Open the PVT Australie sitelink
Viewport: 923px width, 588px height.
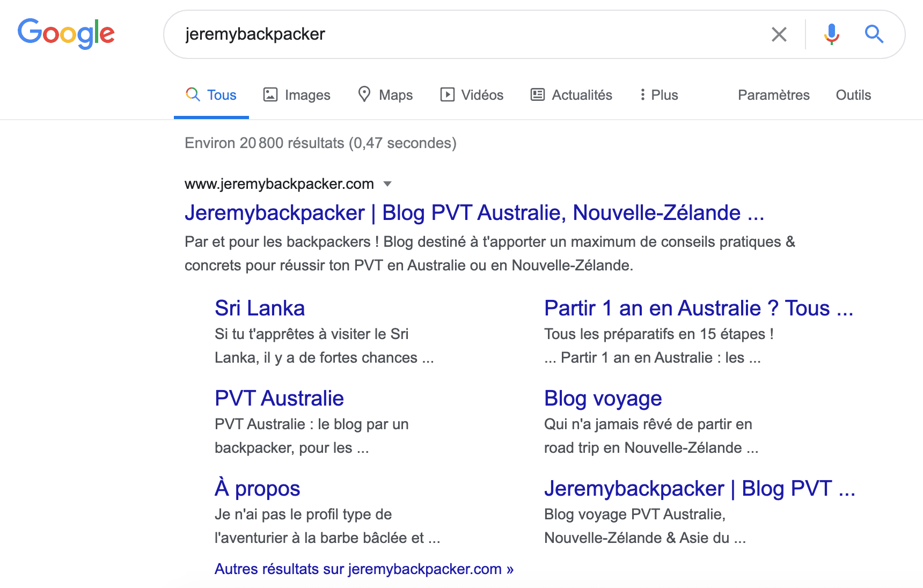tap(279, 399)
